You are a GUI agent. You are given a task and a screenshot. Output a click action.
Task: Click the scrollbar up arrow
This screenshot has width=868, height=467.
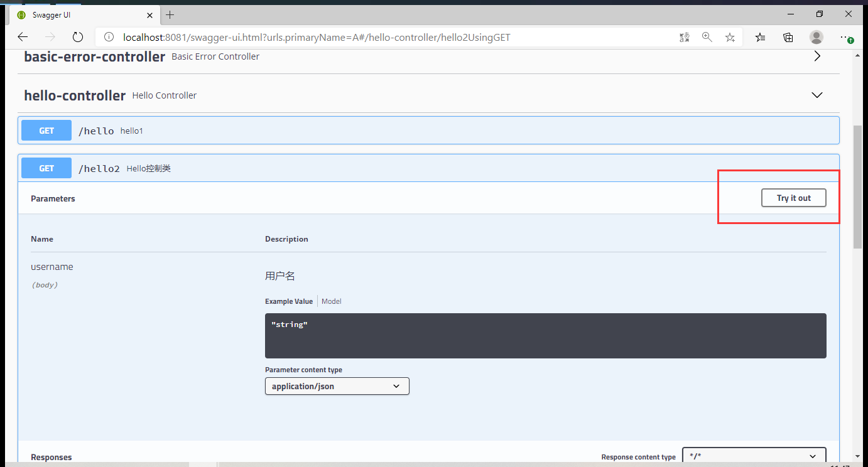(x=858, y=56)
